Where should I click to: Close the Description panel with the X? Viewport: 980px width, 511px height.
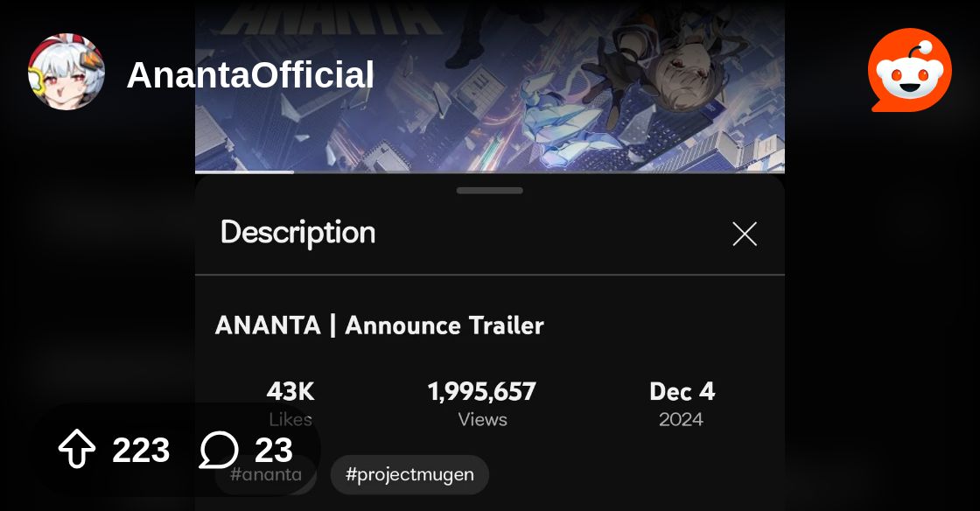click(x=745, y=234)
